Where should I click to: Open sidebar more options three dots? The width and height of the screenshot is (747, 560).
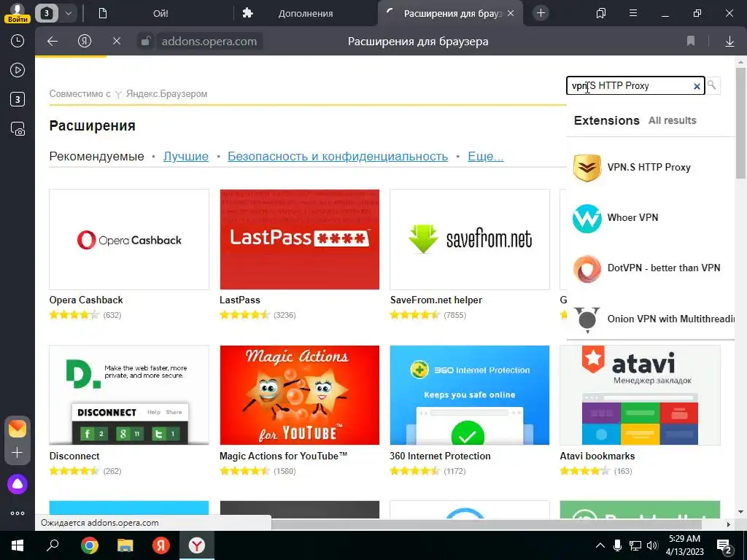[18, 513]
